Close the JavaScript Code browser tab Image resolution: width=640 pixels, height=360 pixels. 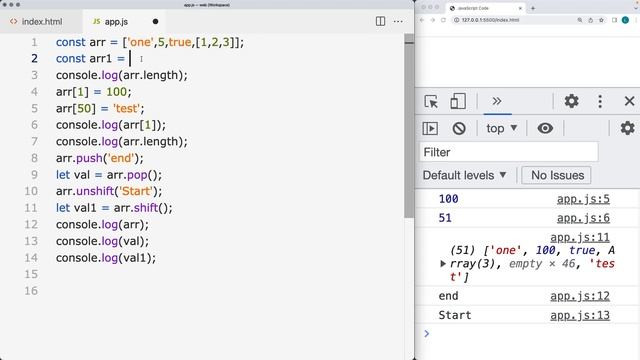pos(520,8)
